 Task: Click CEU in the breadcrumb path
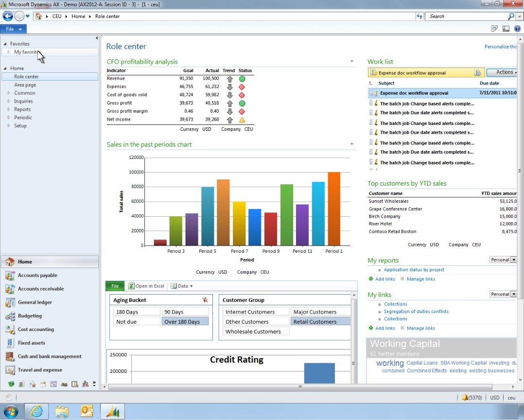(x=57, y=16)
